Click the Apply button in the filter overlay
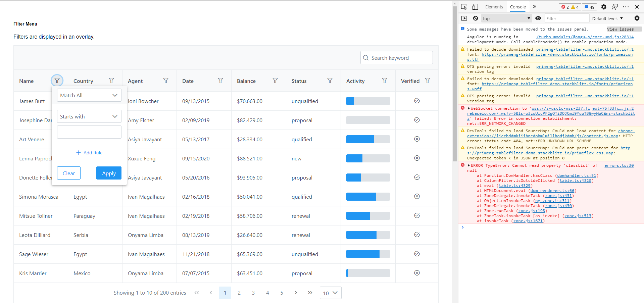This screenshot has width=644, height=303. [x=109, y=173]
